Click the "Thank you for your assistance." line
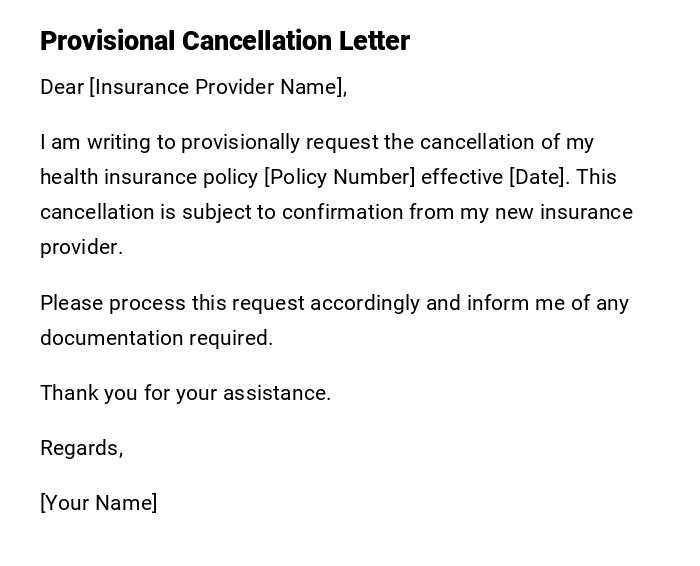 point(185,393)
